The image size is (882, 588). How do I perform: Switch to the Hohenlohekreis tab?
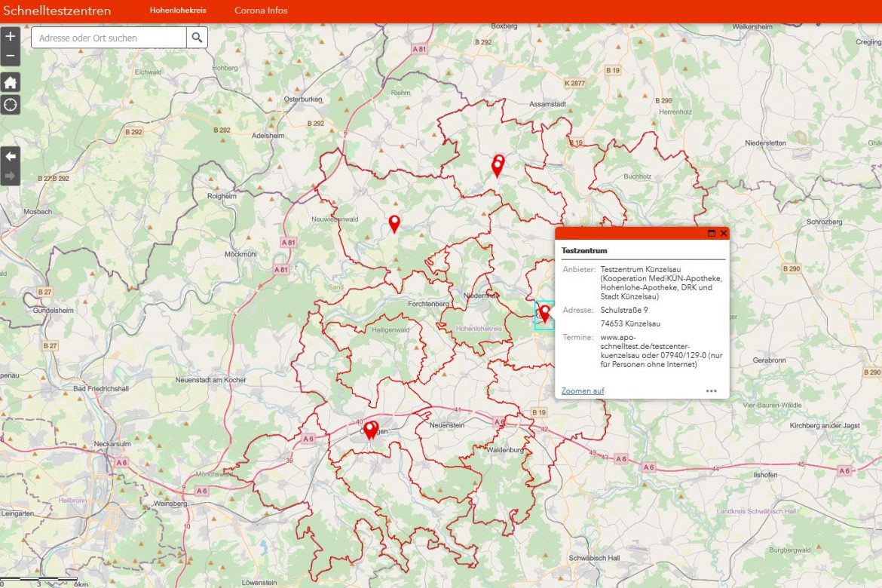click(x=178, y=11)
